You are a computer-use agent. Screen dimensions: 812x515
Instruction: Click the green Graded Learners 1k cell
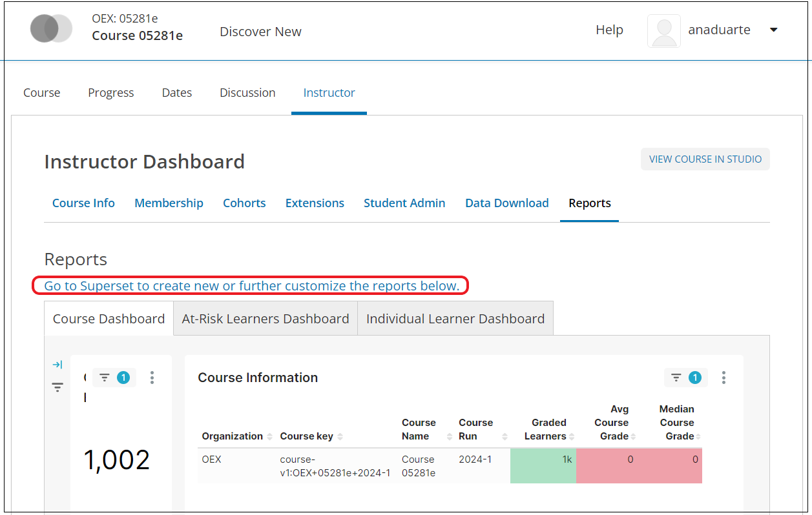543,466
